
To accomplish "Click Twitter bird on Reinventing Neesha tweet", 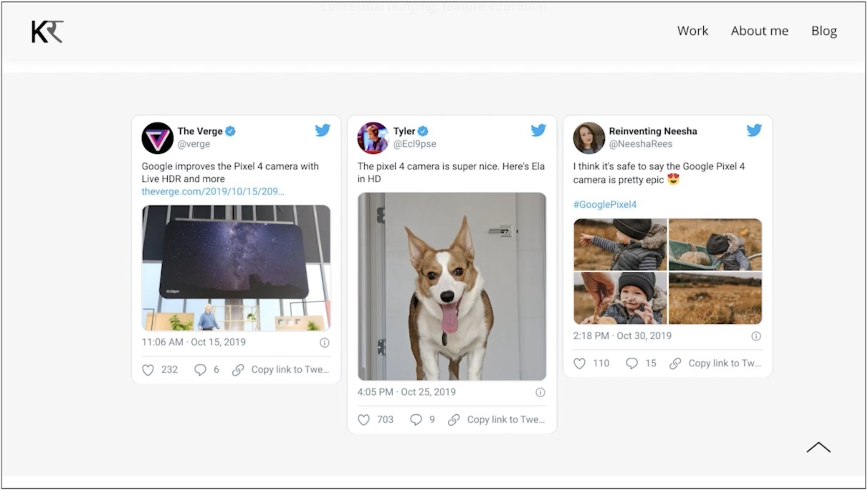I will pyautogui.click(x=754, y=130).
